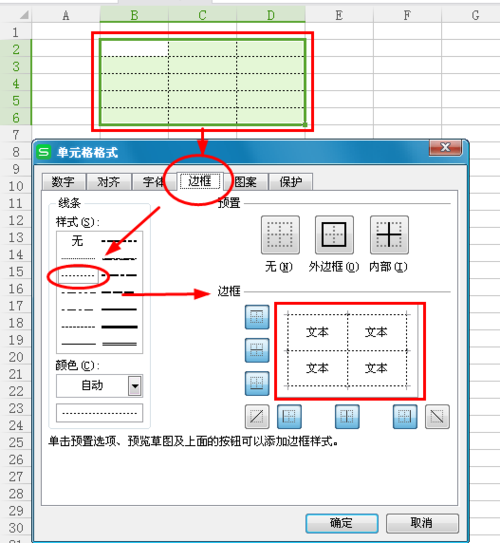
Task: Select the thin dash-dot line style
Action: point(78,309)
